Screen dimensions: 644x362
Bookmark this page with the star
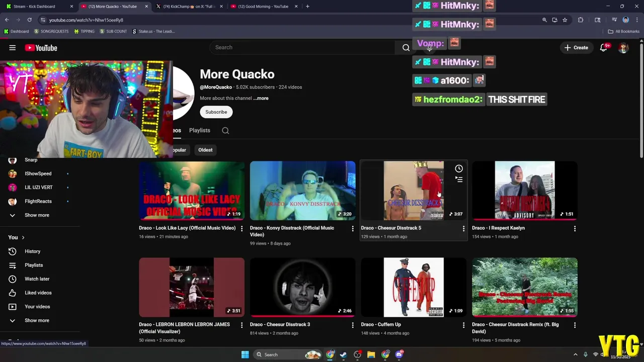tap(565, 20)
